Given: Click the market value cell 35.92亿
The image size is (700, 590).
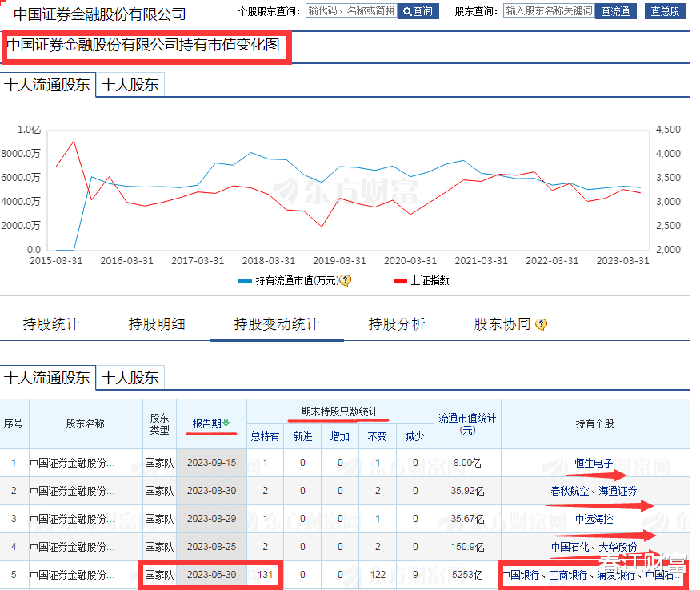Looking at the screenshot, I should pyautogui.click(x=467, y=491).
